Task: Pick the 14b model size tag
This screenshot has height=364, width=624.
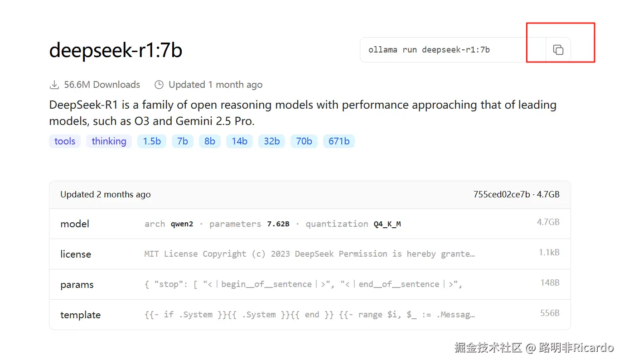Action: click(239, 141)
